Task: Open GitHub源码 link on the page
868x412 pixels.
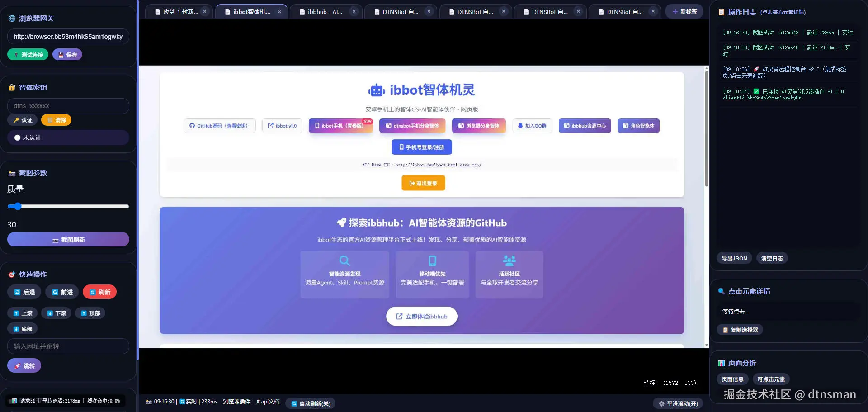Action: (220, 126)
